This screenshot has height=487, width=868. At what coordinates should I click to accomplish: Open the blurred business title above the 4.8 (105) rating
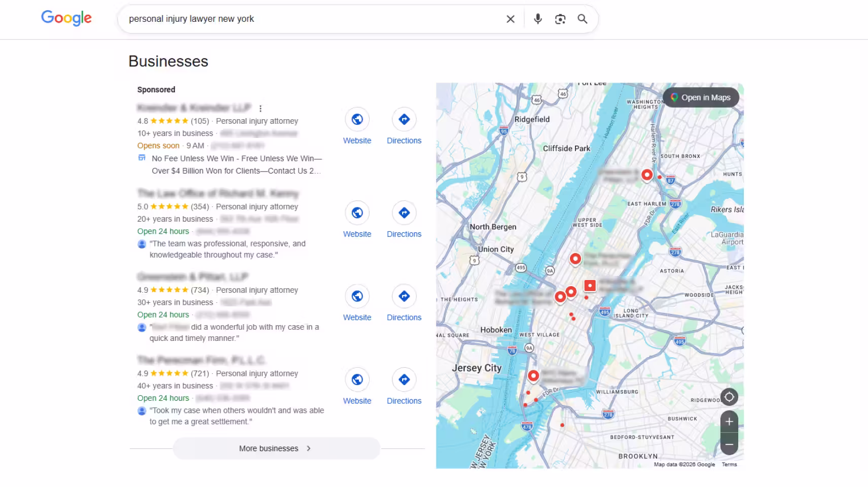coord(194,108)
